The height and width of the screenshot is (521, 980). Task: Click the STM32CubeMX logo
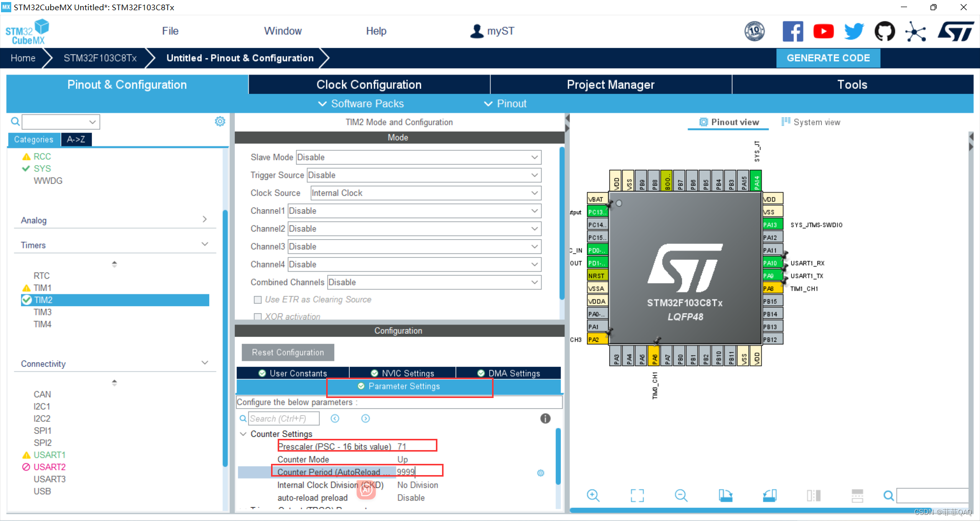[x=27, y=32]
